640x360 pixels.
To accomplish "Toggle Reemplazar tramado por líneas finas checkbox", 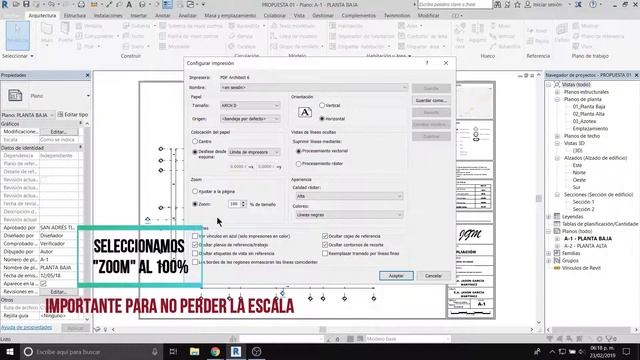I will point(325,253).
